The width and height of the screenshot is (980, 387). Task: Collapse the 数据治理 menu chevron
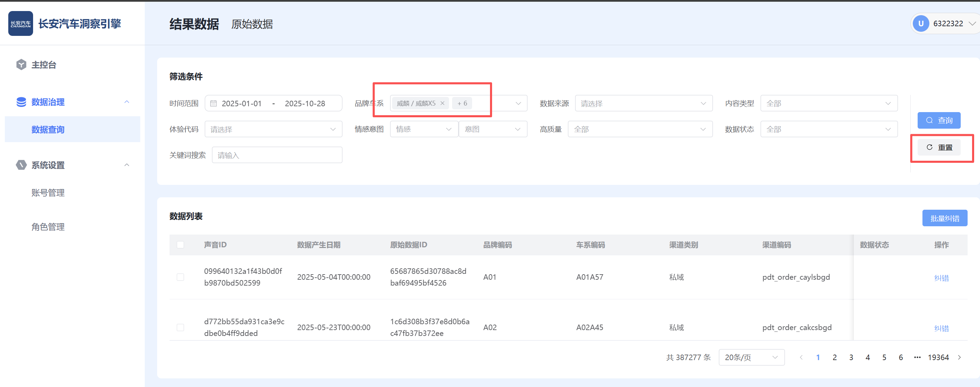[x=127, y=102]
